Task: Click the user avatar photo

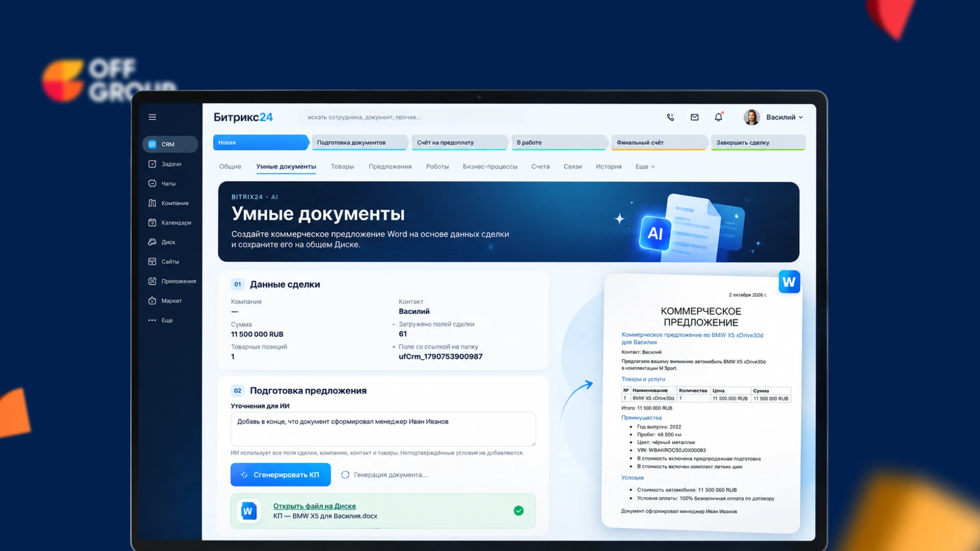Action: pyautogui.click(x=751, y=117)
